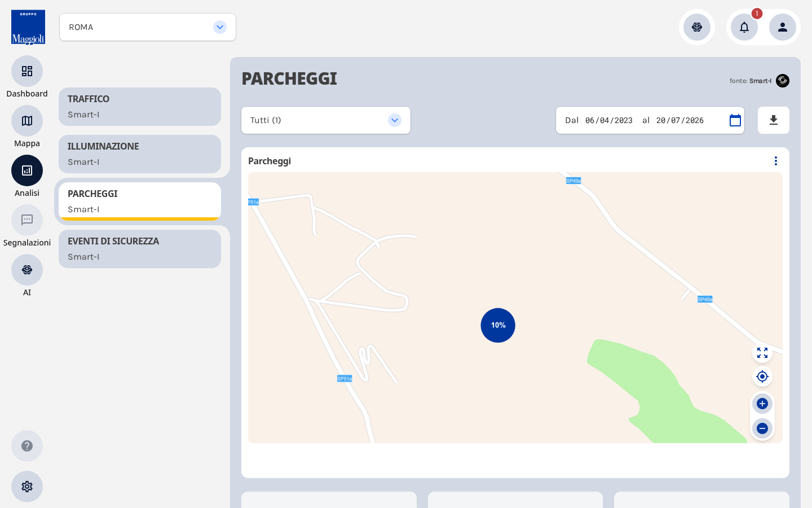Open the settings gear icon
Viewport: 812px width, 508px height.
click(27, 487)
